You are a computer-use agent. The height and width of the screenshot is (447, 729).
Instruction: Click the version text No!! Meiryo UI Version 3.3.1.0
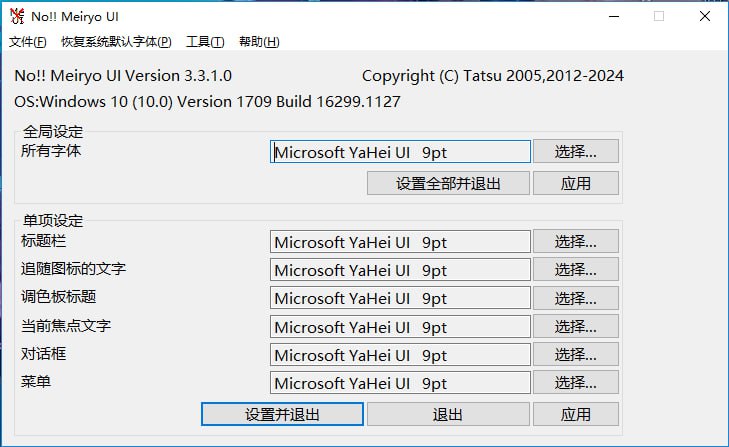point(123,75)
